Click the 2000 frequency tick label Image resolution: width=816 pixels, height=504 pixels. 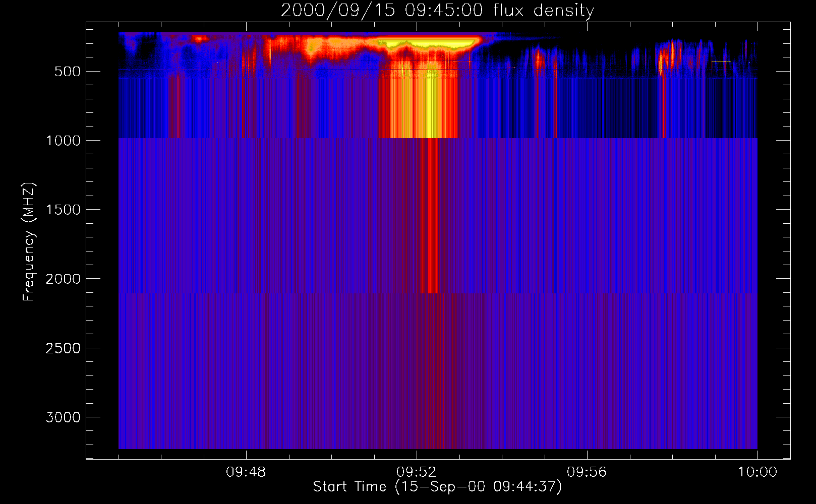63,279
